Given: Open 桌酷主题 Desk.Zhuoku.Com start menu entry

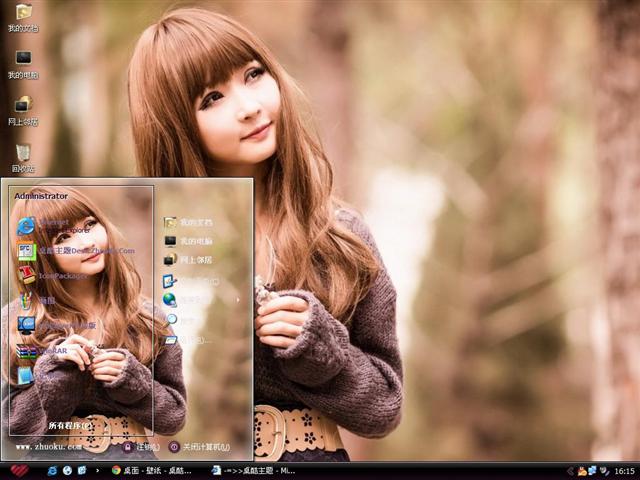Looking at the screenshot, I should 76,251.
